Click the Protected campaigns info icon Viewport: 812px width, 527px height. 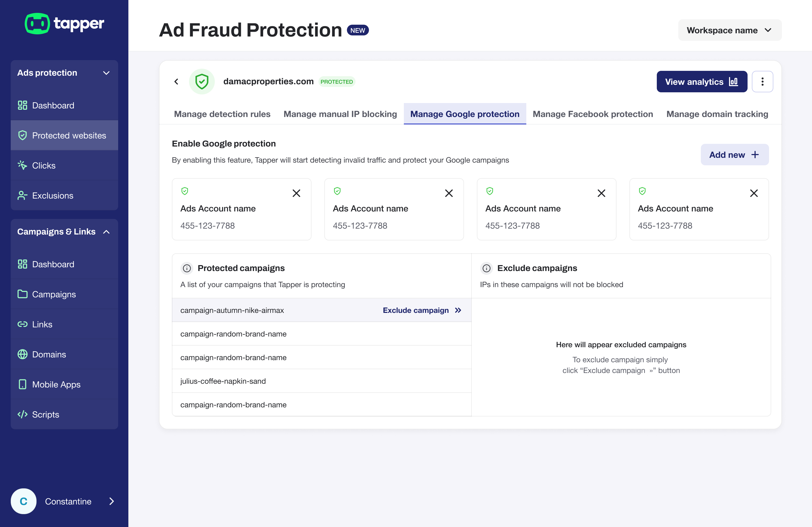point(187,268)
